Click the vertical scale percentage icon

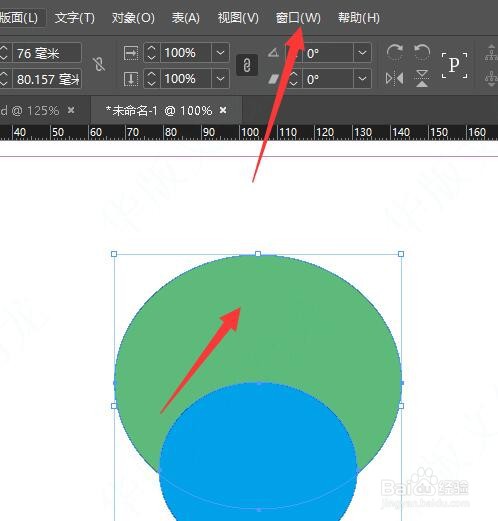pyautogui.click(x=131, y=79)
